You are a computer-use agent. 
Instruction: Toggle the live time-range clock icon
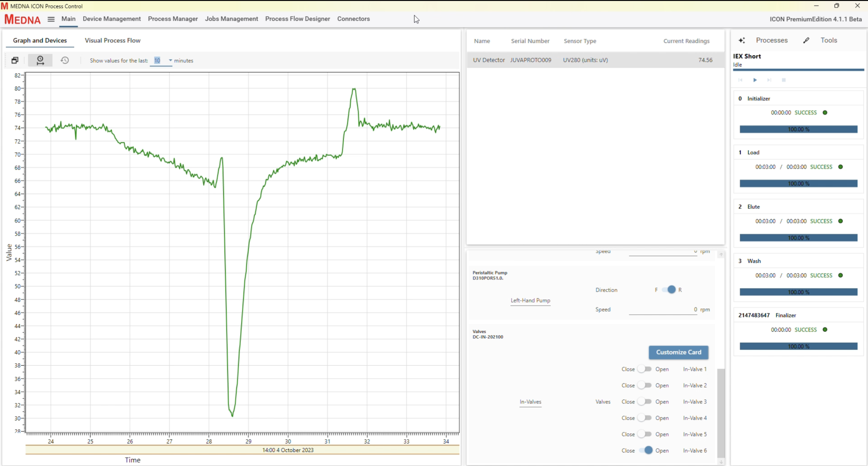tap(40, 60)
